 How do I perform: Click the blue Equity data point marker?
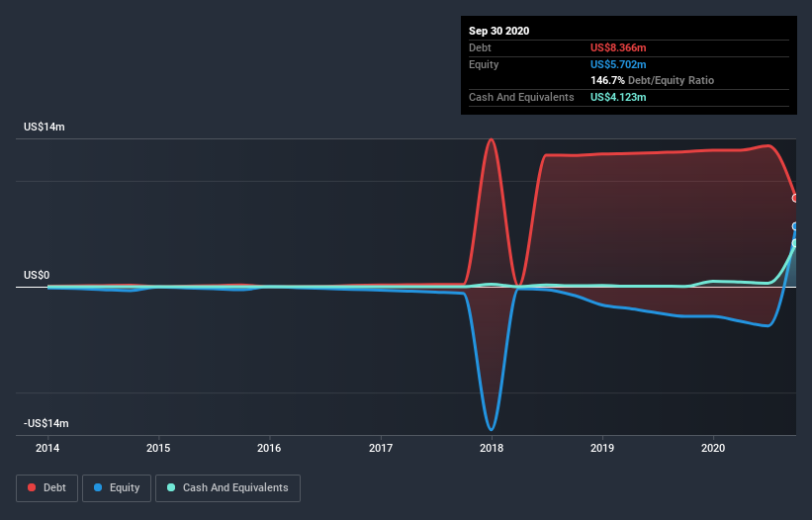point(795,226)
